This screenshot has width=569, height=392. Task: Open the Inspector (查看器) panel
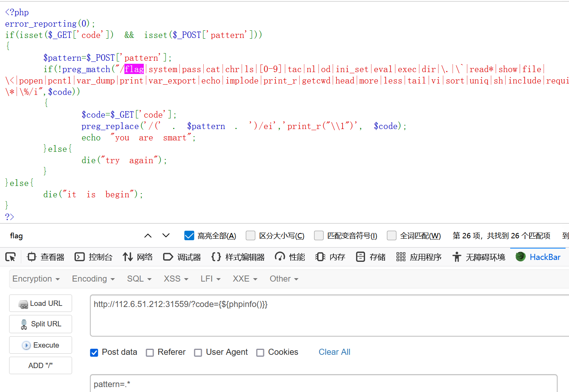pyautogui.click(x=46, y=257)
